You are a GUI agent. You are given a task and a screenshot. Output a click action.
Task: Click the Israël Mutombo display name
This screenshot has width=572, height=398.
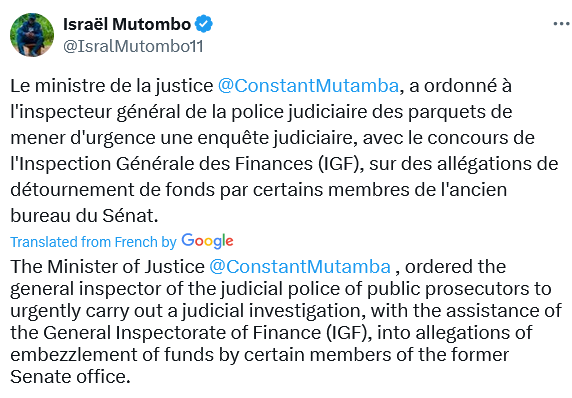click(127, 24)
